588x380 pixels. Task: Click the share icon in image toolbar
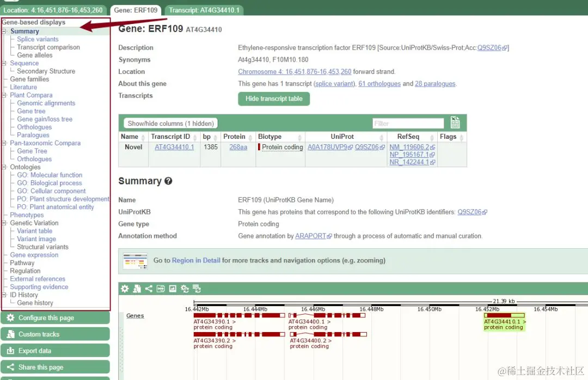[149, 289]
